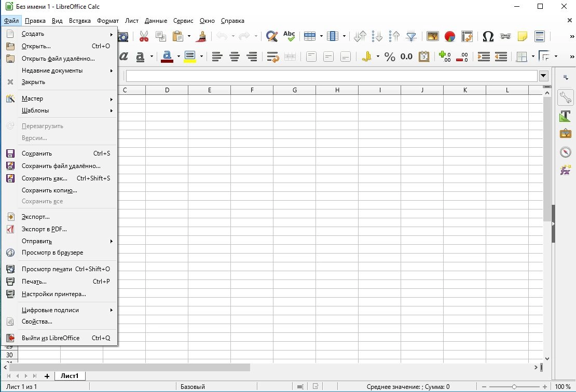Insert a comment sticky note
The height and width of the screenshot is (392, 576).
pyautogui.click(x=523, y=36)
